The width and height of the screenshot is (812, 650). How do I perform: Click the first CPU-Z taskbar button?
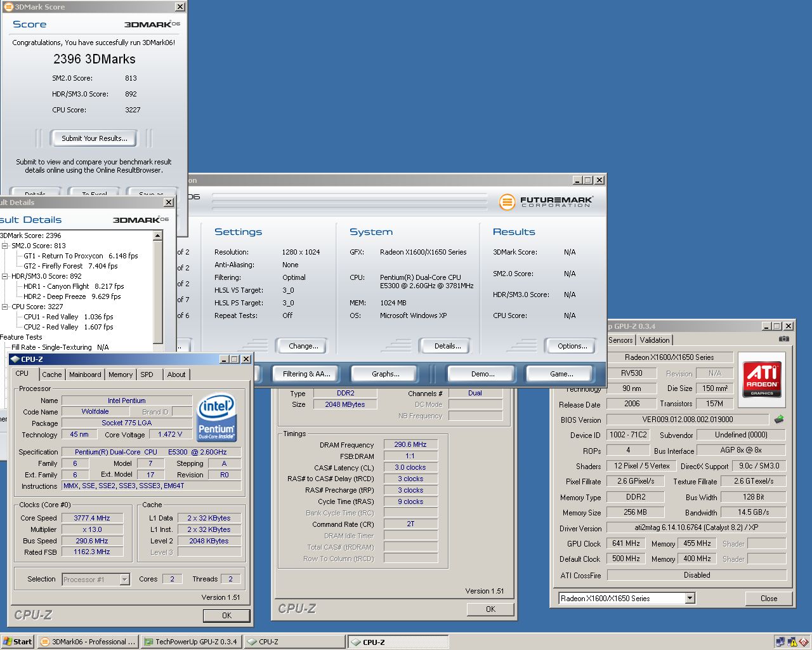coord(294,642)
